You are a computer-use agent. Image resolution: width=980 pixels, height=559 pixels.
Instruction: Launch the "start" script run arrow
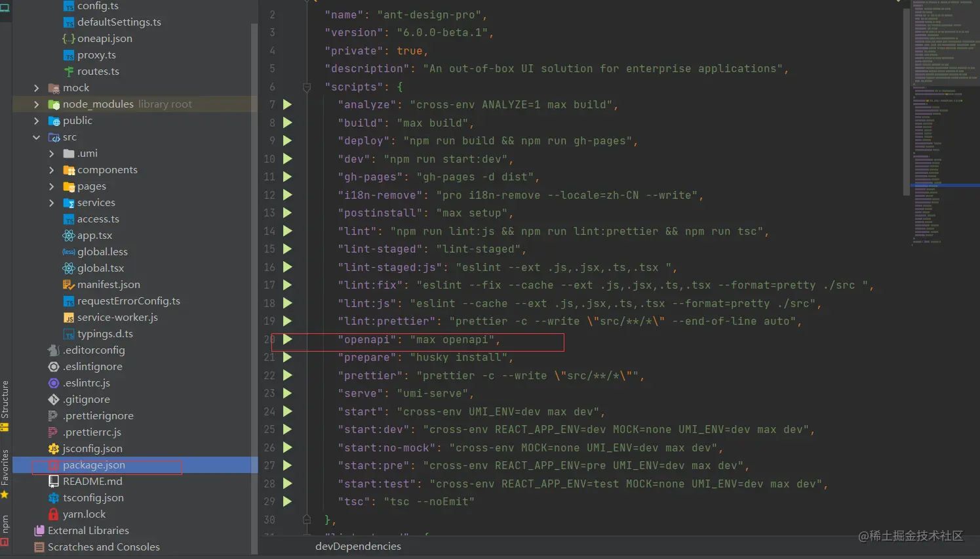point(287,411)
